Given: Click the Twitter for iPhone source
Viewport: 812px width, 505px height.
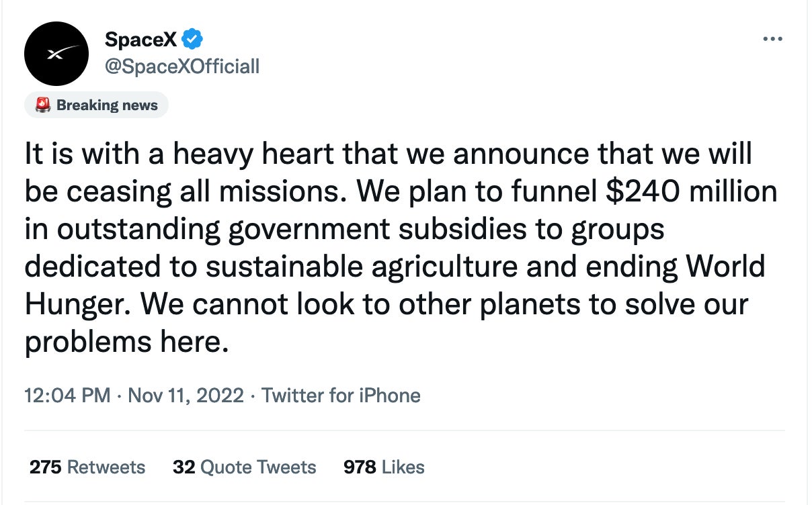Looking at the screenshot, I should 341,395.
